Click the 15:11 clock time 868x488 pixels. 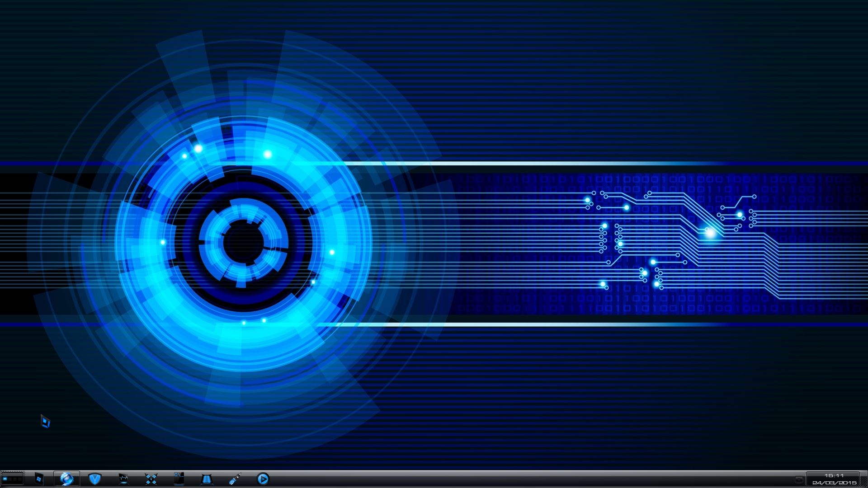834,475
